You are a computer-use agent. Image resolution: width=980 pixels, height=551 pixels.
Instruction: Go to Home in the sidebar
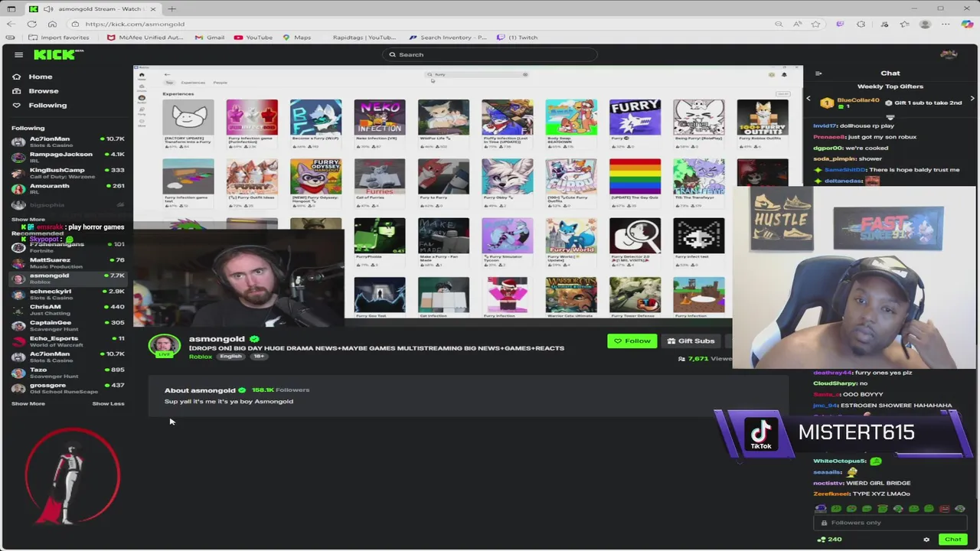[x=33, y=77]
